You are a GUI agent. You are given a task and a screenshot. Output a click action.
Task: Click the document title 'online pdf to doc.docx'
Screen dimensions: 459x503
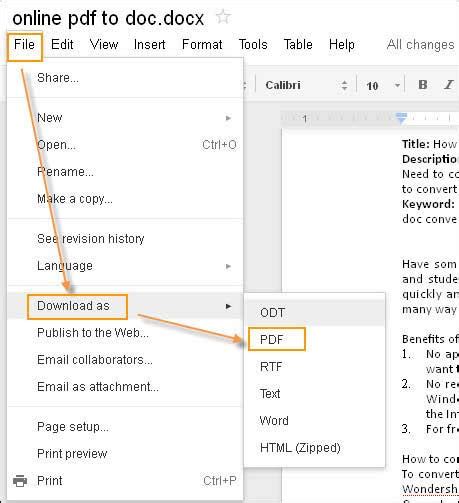click(108, 18)
